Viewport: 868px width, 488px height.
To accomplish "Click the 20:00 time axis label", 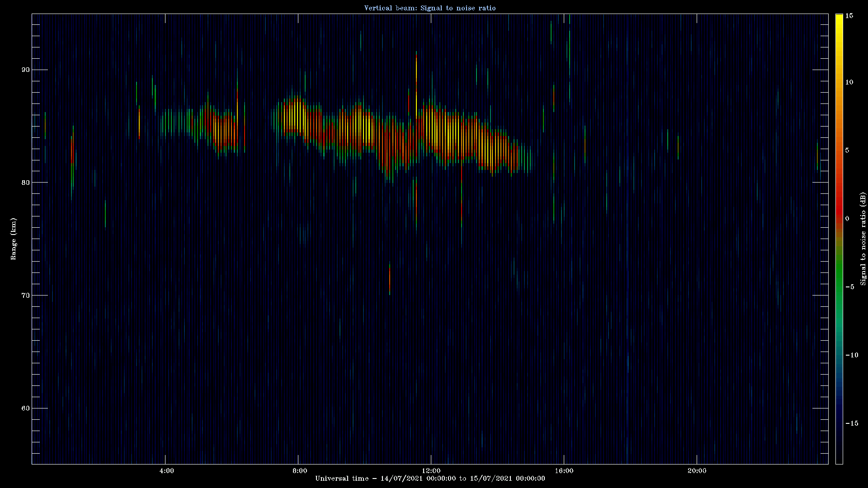I will click(697, 471).
